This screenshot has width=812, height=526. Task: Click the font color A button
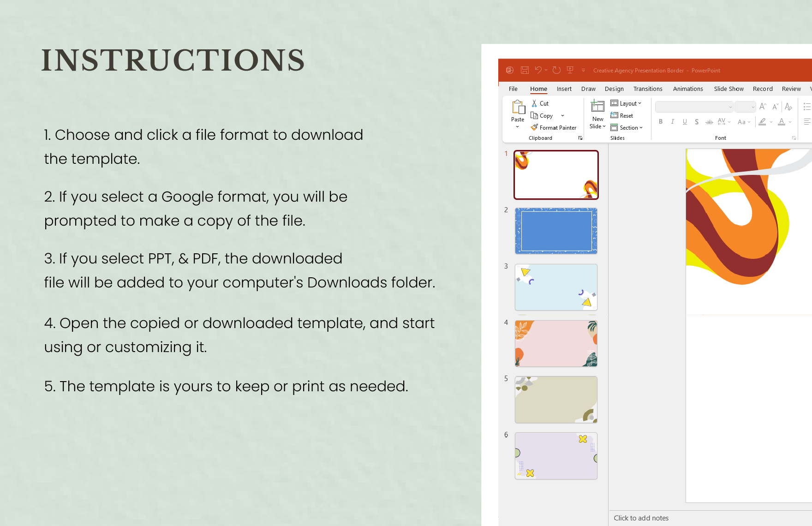[782, 122]
